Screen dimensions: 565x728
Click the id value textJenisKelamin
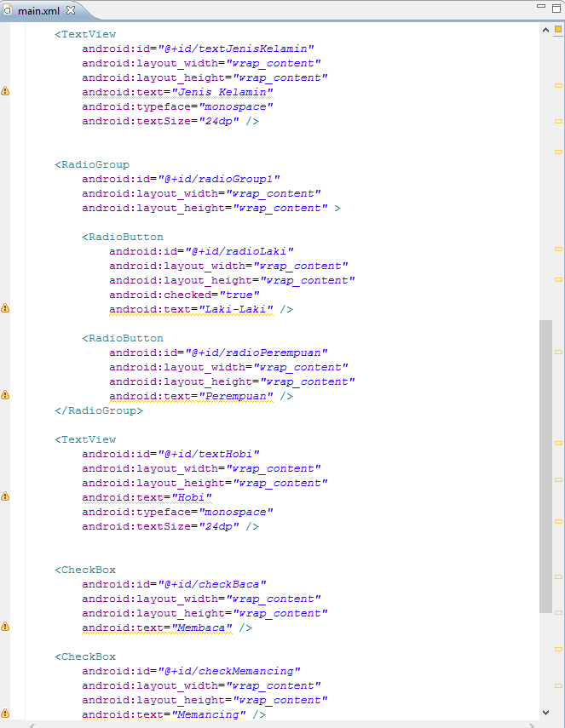236,49
